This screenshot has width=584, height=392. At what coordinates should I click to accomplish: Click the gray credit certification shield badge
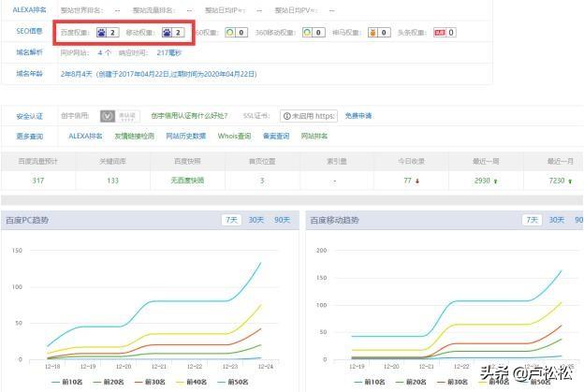(120, 116)
